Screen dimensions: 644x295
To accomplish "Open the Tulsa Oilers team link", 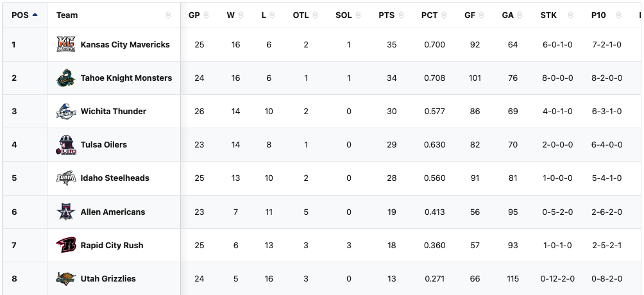I will click(x=104, y=145).
